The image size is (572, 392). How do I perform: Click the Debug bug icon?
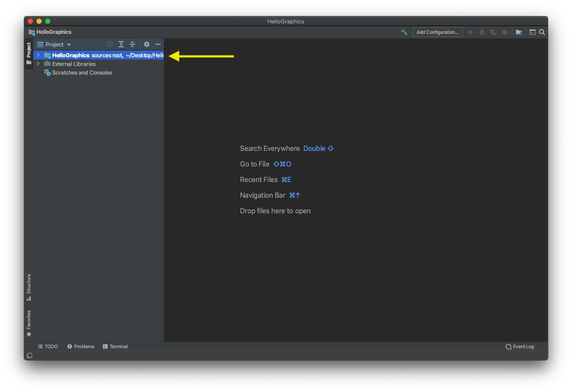point(482,32)
